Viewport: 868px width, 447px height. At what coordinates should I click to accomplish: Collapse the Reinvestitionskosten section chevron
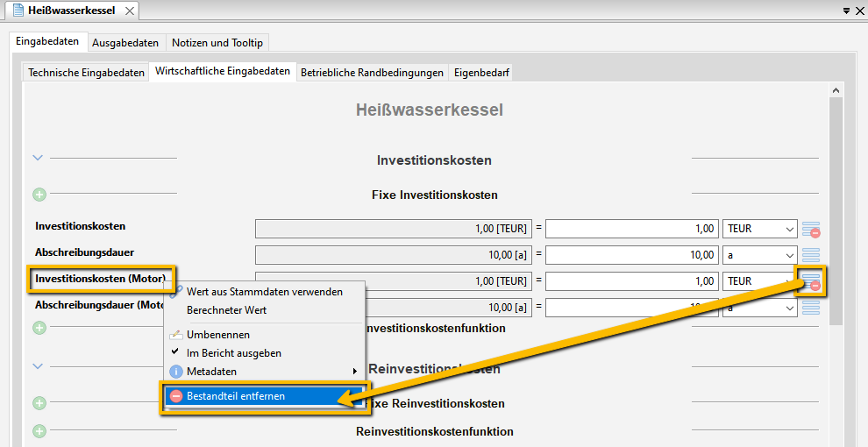[38, 365]
